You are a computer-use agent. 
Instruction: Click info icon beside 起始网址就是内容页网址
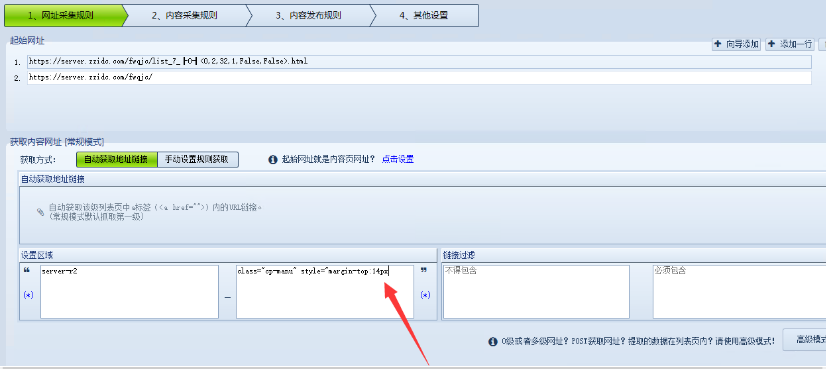point(273,159)
